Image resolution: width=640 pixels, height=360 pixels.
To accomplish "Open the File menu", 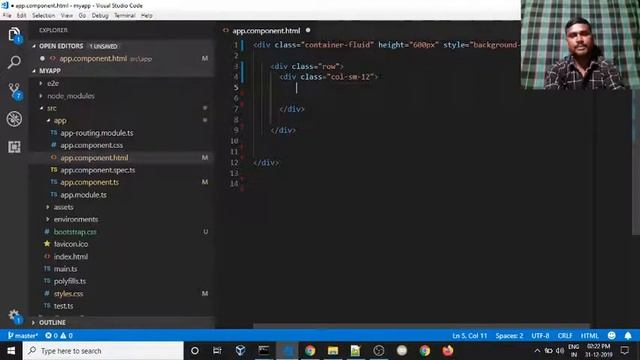I will coord(7,16).
